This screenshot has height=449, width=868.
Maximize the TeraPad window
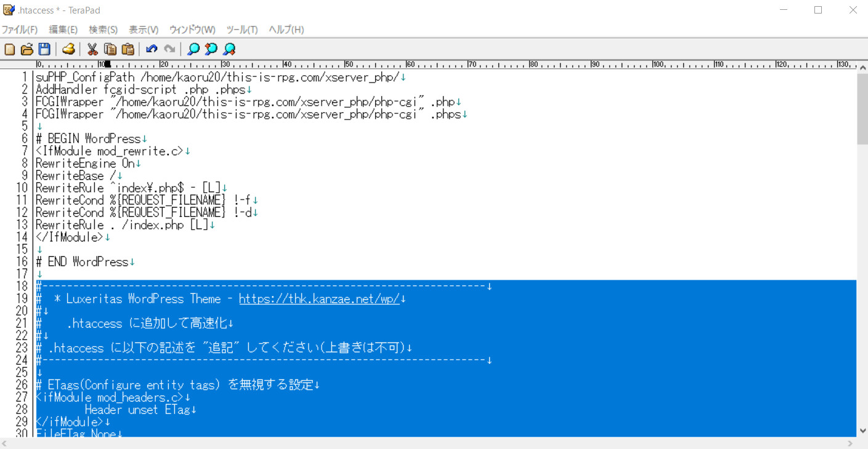[x=818, y=10]
